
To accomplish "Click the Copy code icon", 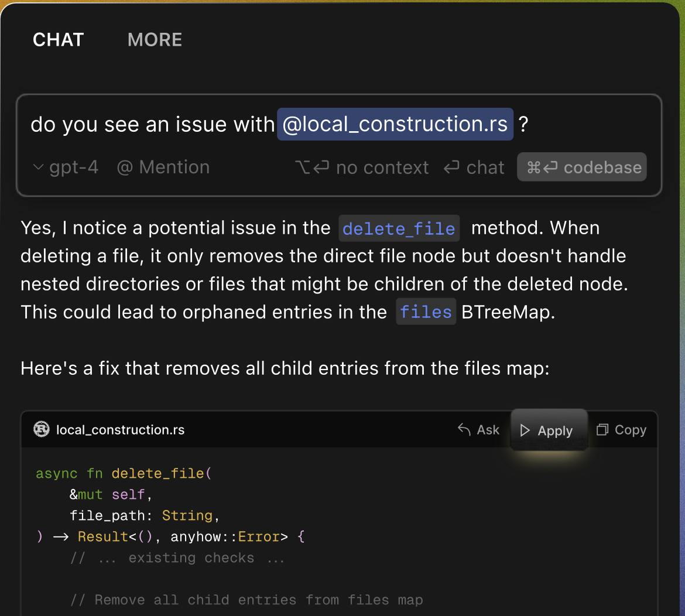I will (x=602, y=430).
